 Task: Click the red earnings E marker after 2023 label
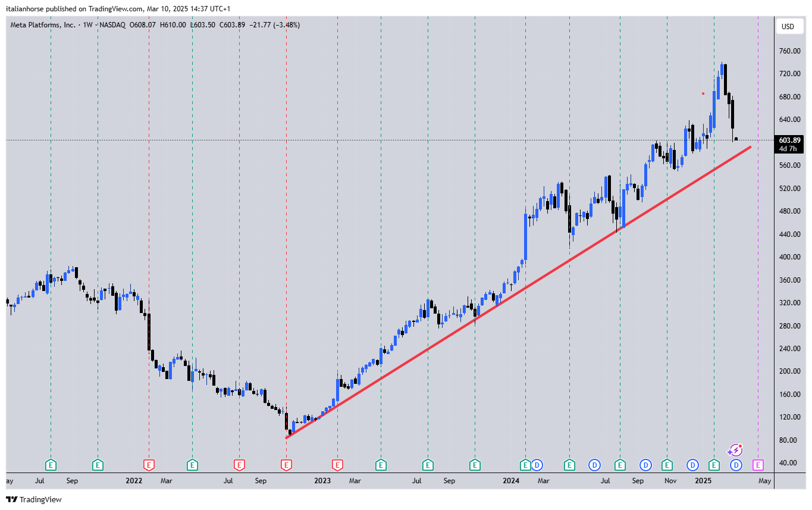pyautogui.click(x=337, y=464)
